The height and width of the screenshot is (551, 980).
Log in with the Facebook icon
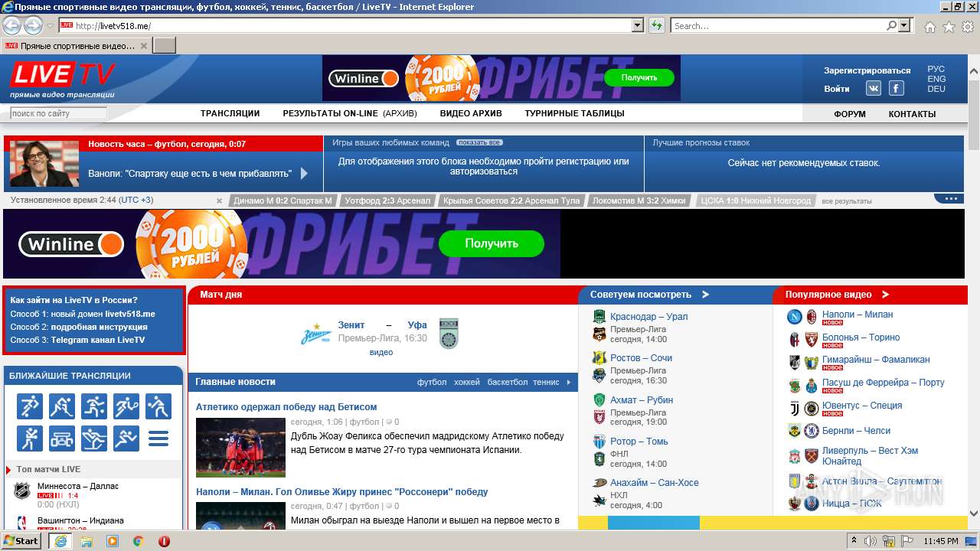pyautogui.click(x=897, y=88)
